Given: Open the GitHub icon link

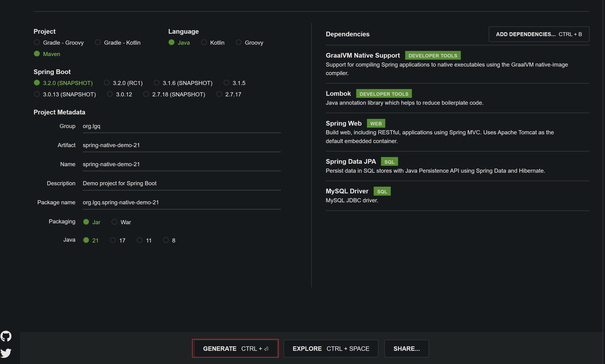Looking at the screenshot, I should [x=6, y=336].
